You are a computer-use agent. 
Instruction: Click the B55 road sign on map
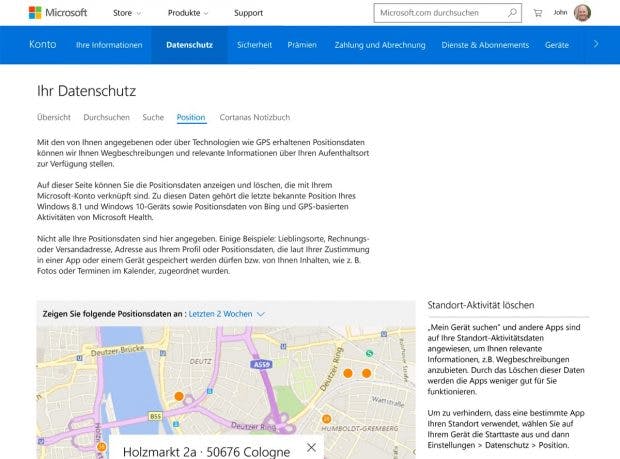click(x=155, y=416)
